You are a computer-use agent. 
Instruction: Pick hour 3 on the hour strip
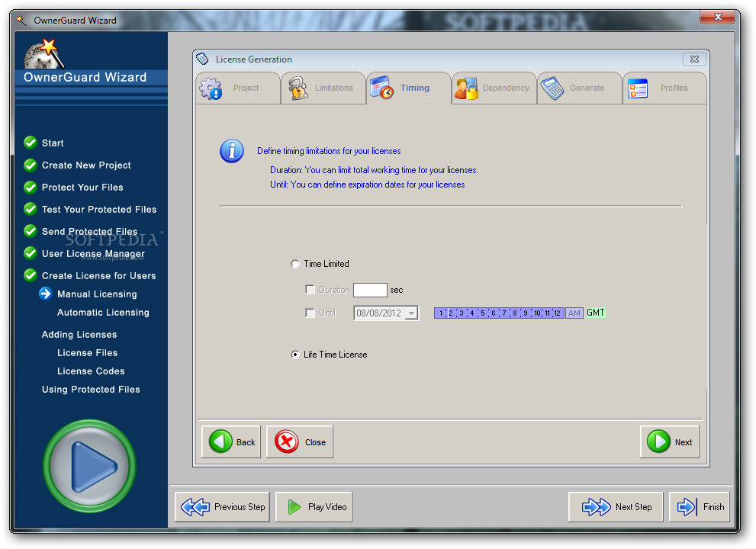462,313
